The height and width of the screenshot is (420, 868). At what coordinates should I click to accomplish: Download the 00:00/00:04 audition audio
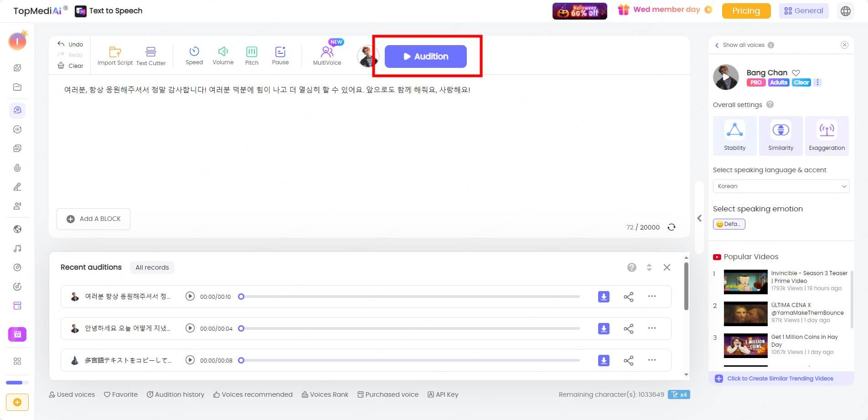pyautogui.click(x=604, y=328)
